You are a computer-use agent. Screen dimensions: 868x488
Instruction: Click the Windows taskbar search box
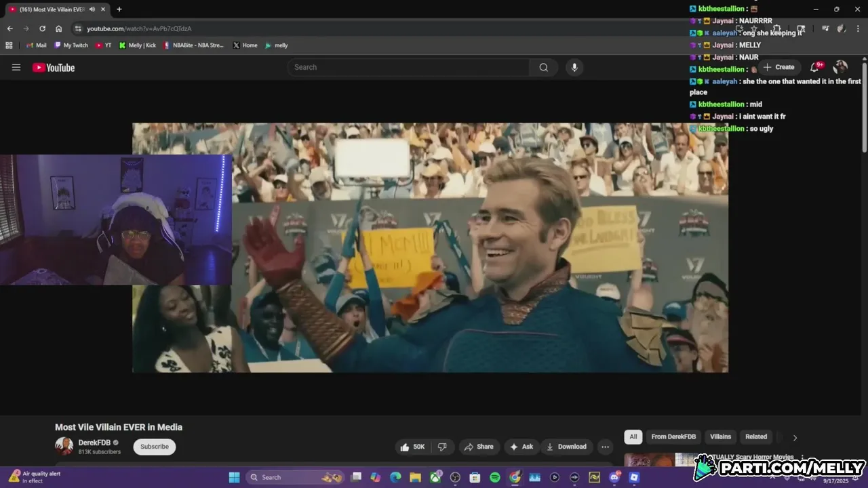pos(295,477)
